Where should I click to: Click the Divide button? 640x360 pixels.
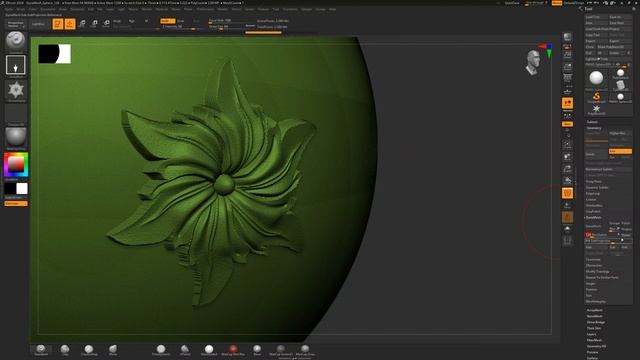pos(596,154)
